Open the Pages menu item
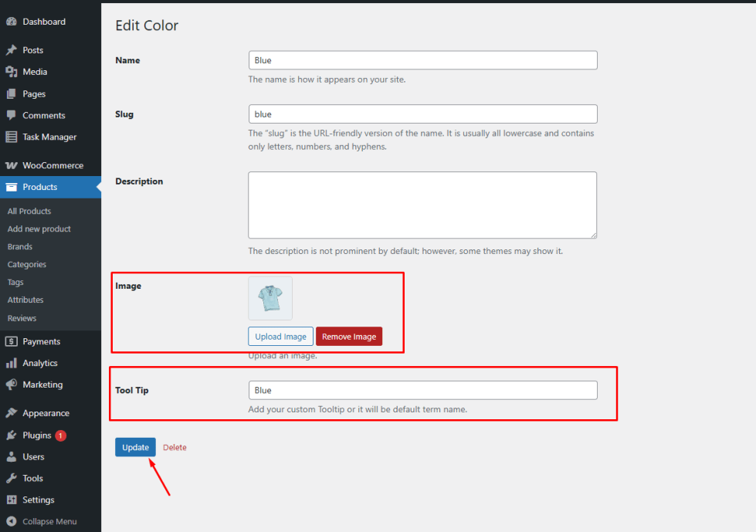The width and height of the screenshot is (756, 532). pos(34,94)
